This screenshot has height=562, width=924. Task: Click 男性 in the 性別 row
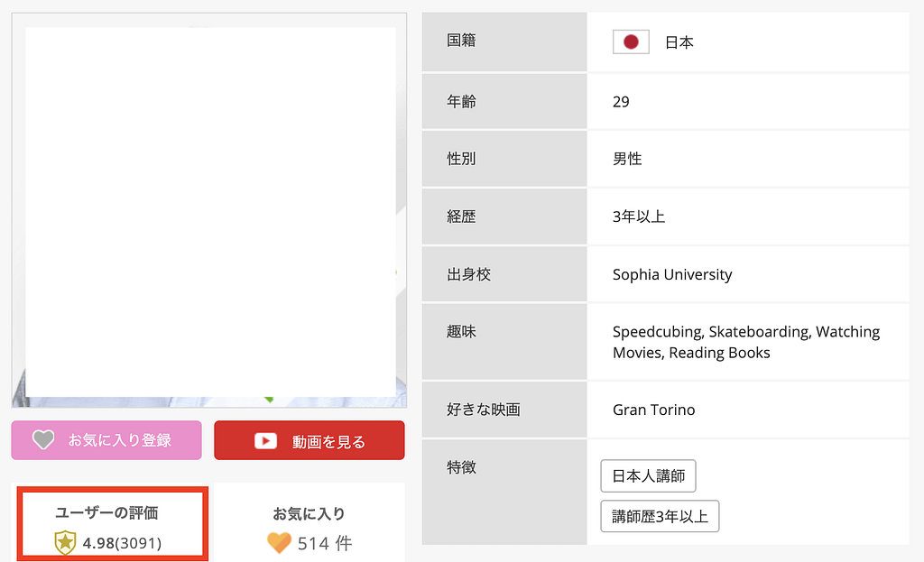[626, 159]
